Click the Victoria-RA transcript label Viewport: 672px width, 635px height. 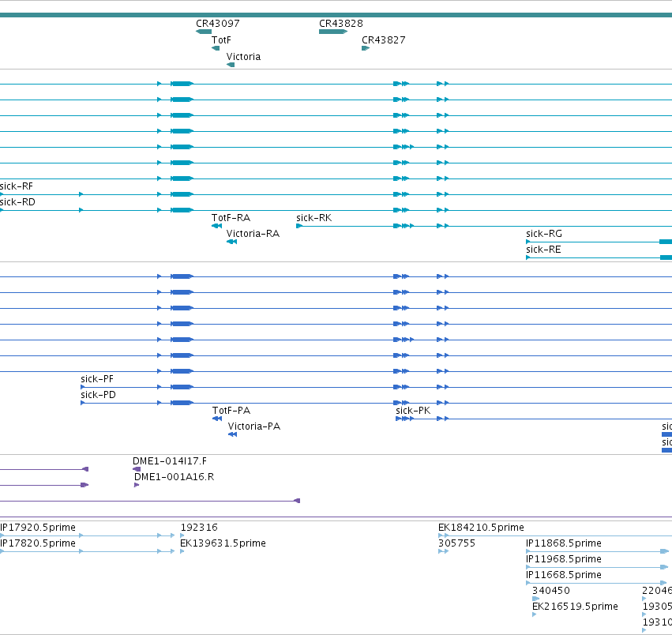coord(253,234)
